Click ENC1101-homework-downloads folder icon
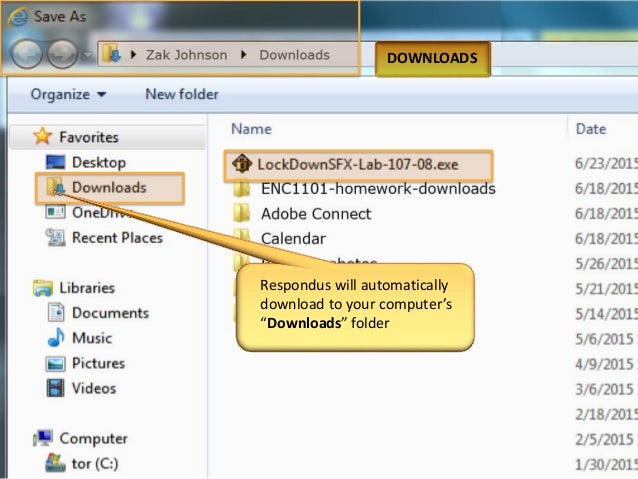This screenshot has width=638, height=479. pyautogui.click(x=242, y=189)
